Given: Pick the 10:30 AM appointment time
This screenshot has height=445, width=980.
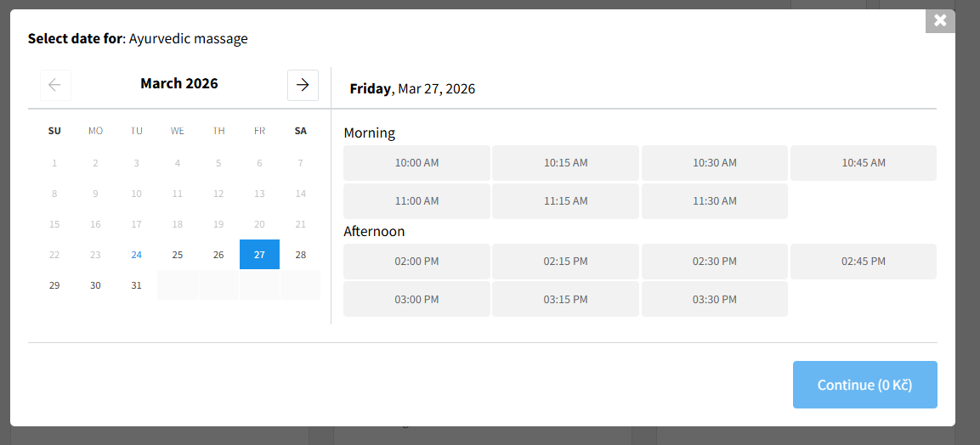Looking at the screenshot, I should pos(714,163).
